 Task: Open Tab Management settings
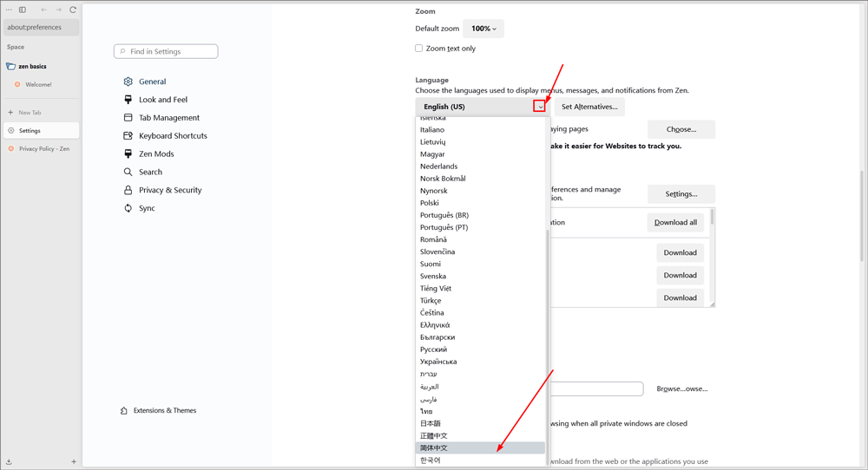pyautogui.click(x=168, y=118)
